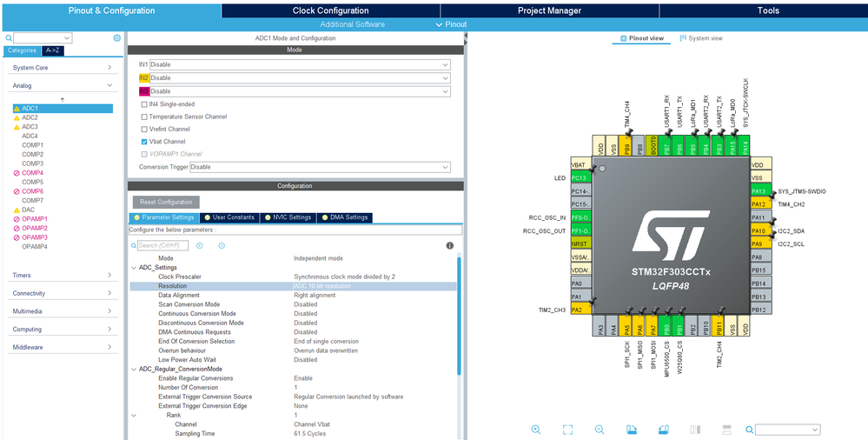Open the category settings gear icon

116,37
